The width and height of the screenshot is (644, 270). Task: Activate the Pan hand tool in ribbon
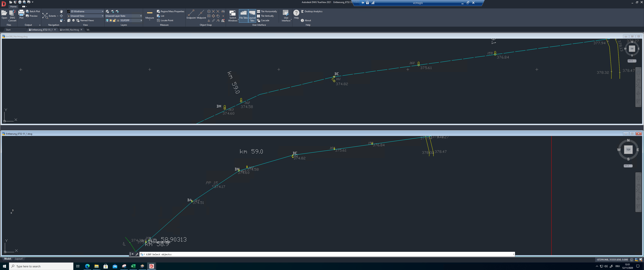(x=61, y=11)
